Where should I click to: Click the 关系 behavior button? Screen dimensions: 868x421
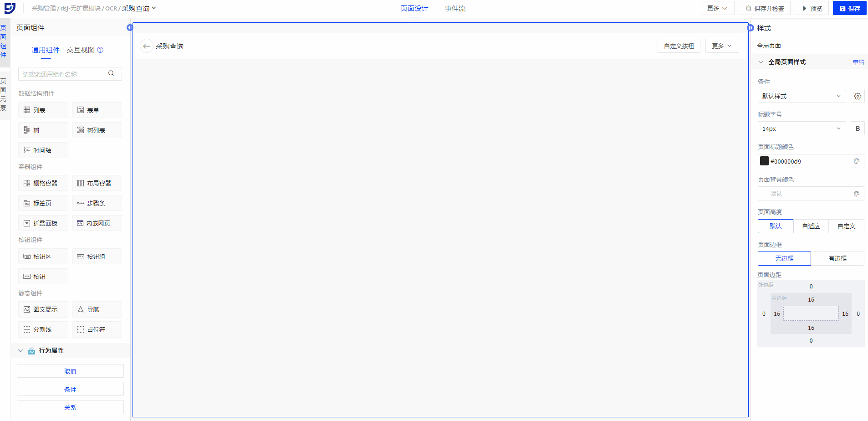[70, 407]
